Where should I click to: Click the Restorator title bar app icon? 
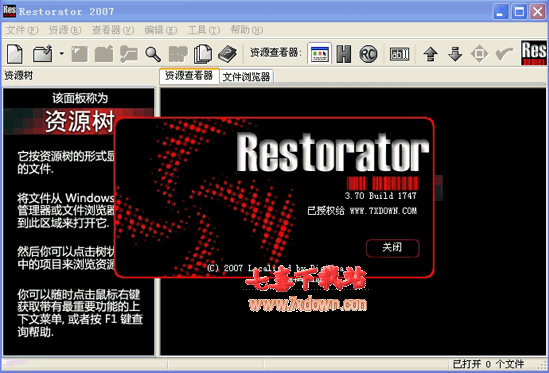pos(9,11)
